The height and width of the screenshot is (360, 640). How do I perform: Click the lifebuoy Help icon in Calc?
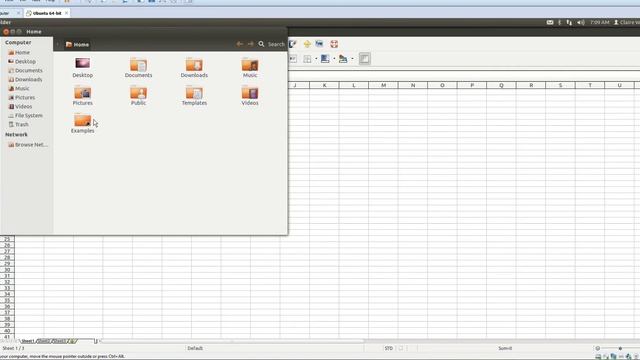tap(334, 44)
